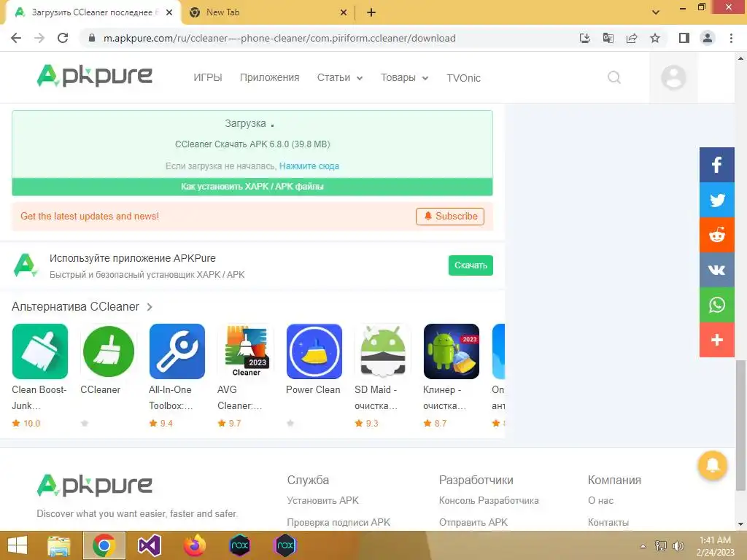Click the APKPure app logo beside Используйте приложение
The width and height of the screenshot is (747, 560).
[26, 265]
